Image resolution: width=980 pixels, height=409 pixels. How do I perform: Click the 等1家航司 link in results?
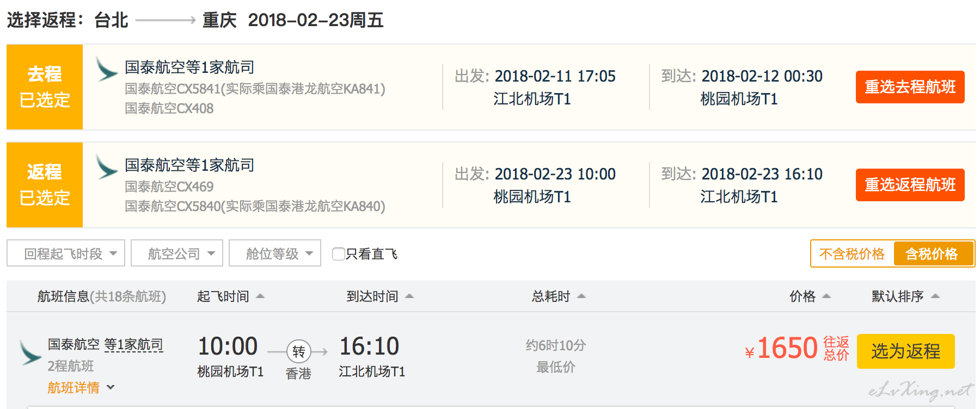(x=133, y=344)
